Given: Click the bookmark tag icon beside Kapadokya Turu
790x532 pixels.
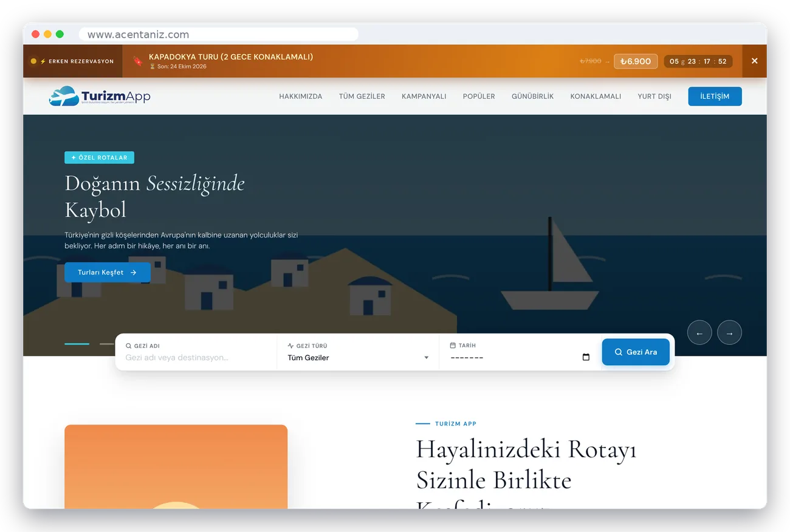Looking at the screenshot, I should [137, 61].
